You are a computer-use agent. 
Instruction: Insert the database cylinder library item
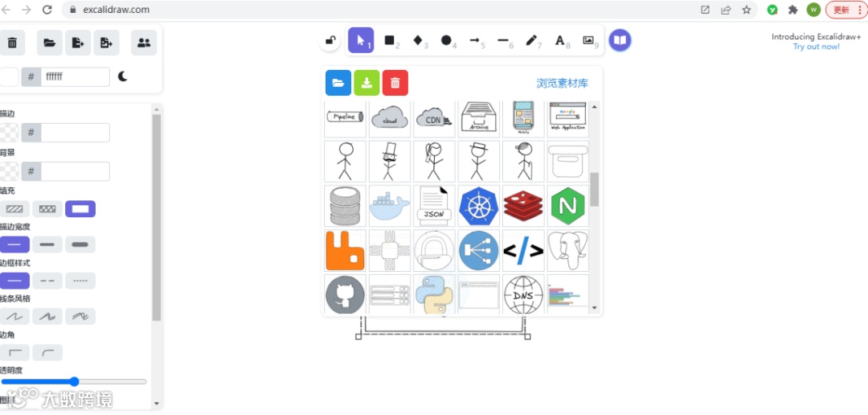tap(345, 206)
